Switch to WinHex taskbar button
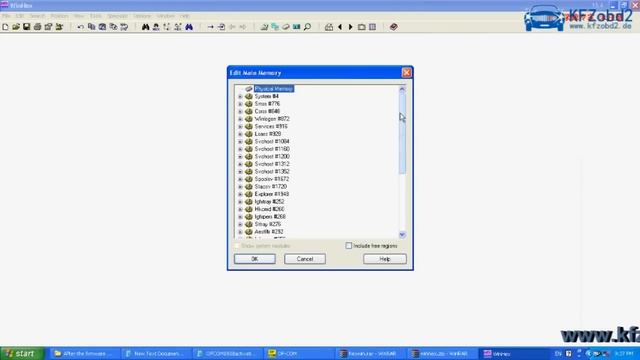 513,353
